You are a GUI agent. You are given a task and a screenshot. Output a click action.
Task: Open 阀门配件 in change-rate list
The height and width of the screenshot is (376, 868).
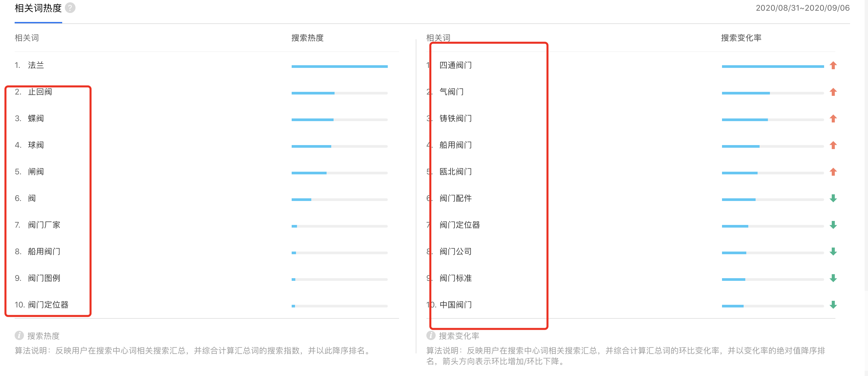(x=456, y=198)
